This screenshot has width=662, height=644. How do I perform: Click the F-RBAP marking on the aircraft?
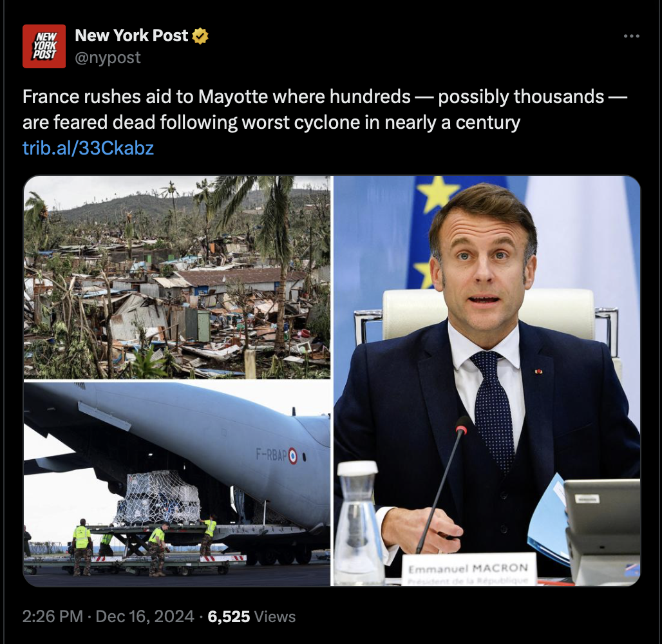[x=271, y=455]
